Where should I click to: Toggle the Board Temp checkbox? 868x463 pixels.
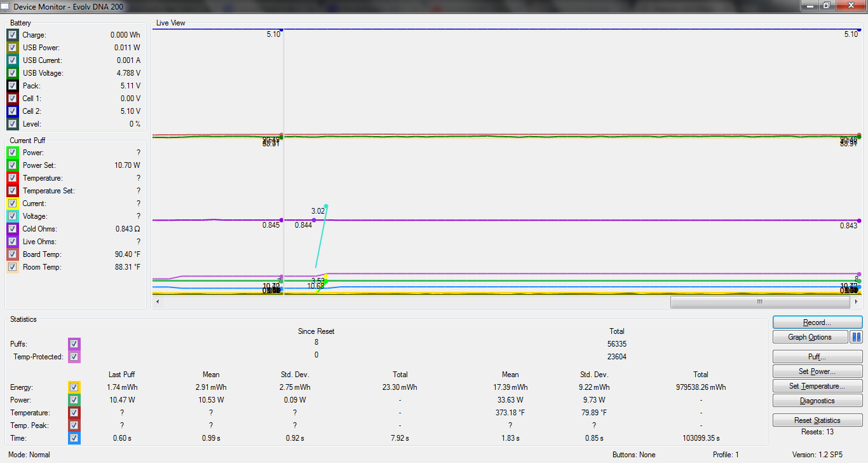(13, 254)
